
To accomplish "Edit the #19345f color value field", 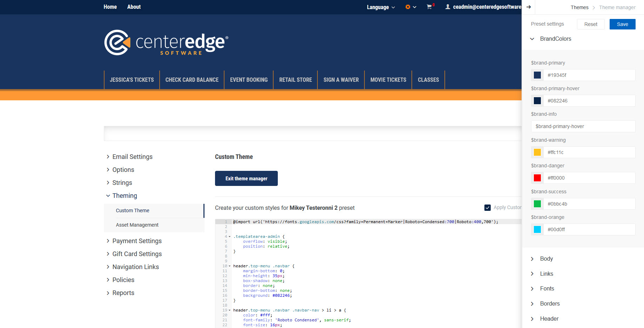I will pyautogui.click(x=589, y=75).
